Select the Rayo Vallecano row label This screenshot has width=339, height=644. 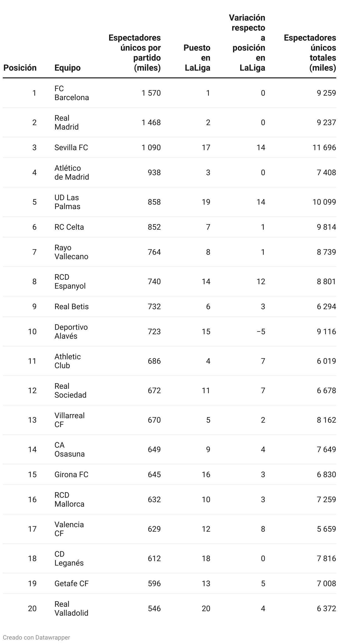(x=71, y=252)
